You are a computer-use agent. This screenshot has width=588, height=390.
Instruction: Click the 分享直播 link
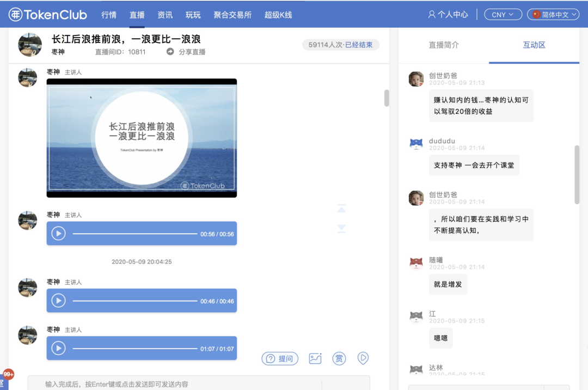[x=192, y=52]
